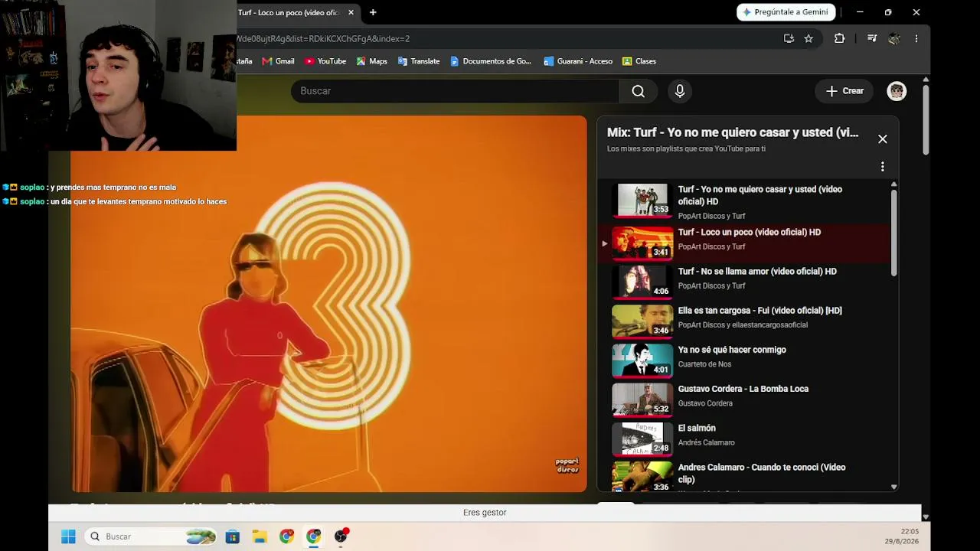
Task: Open the Chrome three-dot menu
Action: coord(916,38)
